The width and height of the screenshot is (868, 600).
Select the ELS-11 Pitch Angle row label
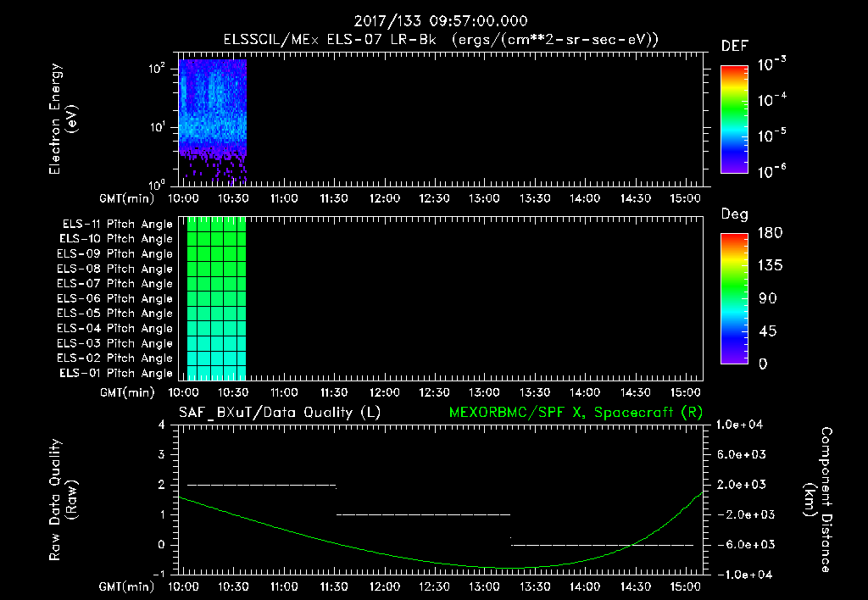point(117,225)
